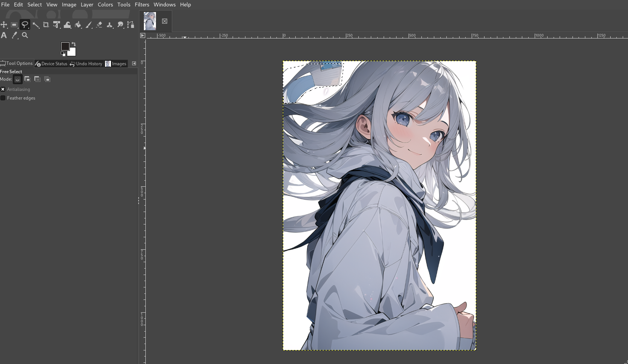This screenshot has width=628, height=364.
Task: Disable the Antialiasing checkbox
Action: [x=3, y=89]
